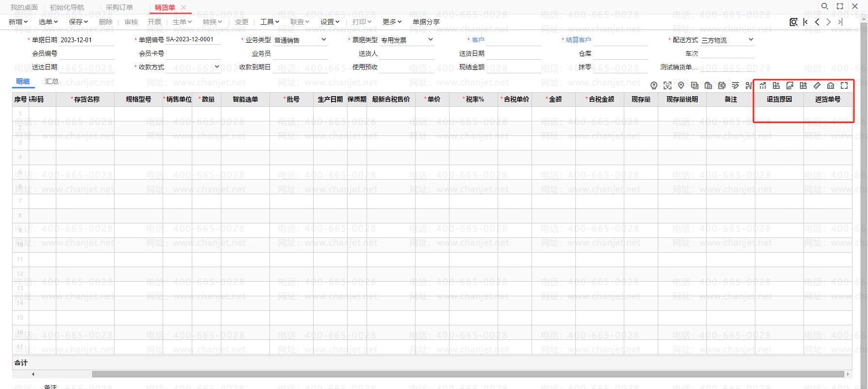Open the 业务类型 dropdown
This screenshot has height=389, width=868.
click(x=324, y=40)
